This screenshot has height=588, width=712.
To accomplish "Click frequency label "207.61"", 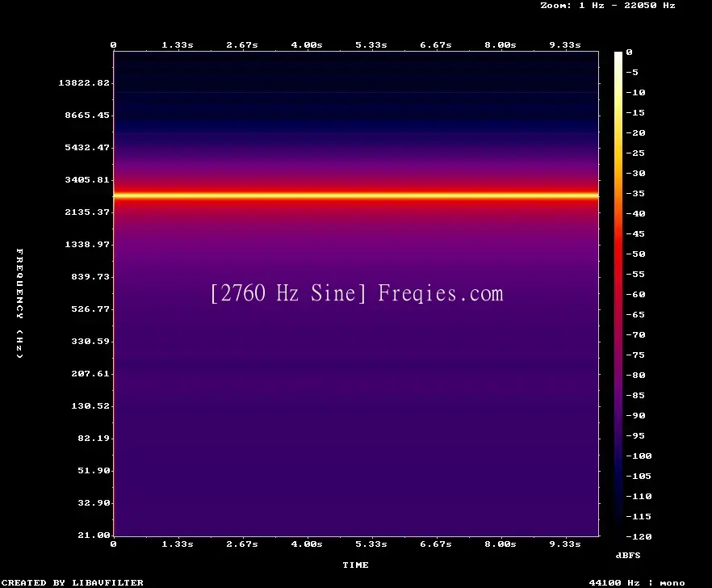I will 90,373.
